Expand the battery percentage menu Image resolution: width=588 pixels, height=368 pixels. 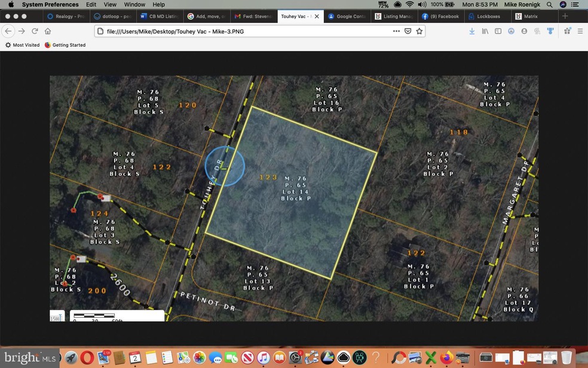coord(437,4)
